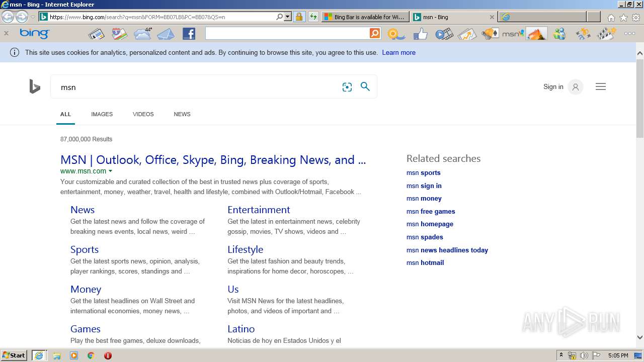Click the page scrollbar down arrow
This screenshot has height=362, width=644.
[640, 337]
